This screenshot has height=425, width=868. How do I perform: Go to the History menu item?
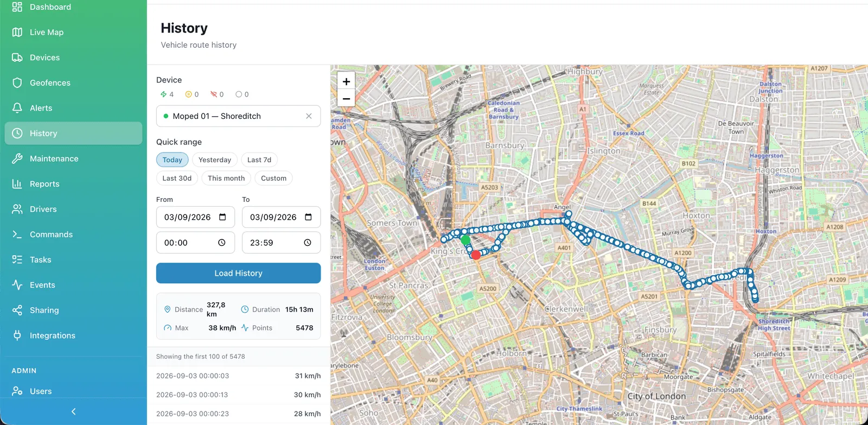click(74, 134)
